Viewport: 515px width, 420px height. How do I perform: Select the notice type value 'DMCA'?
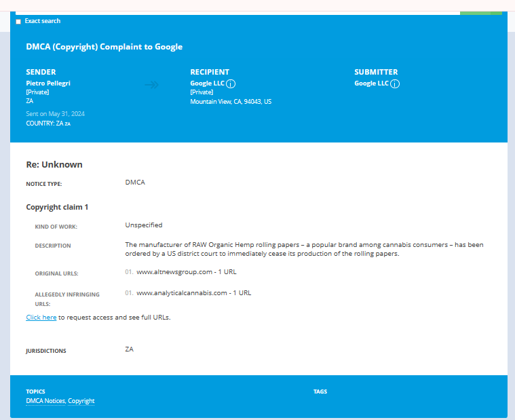click(x=135, y=183)
